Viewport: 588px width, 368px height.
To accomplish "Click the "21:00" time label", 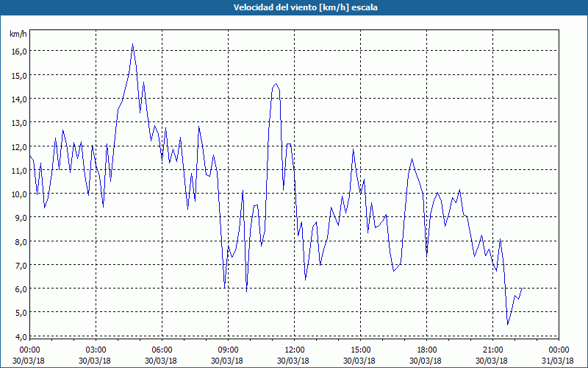I will pos(492,350).
